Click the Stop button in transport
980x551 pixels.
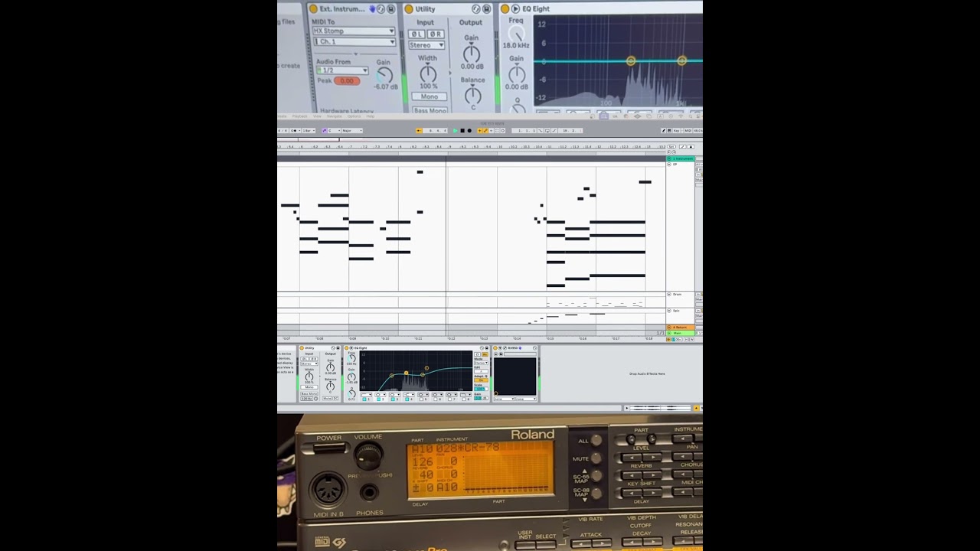click(462, 131)
